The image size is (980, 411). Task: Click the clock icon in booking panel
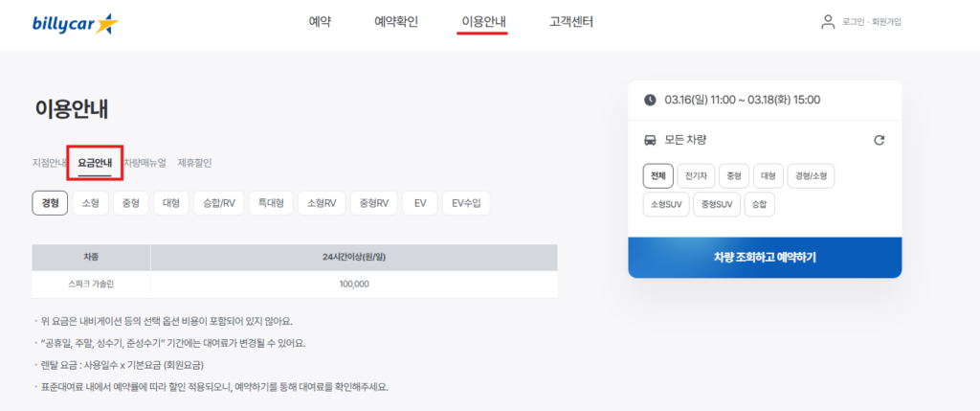(650, 100)
